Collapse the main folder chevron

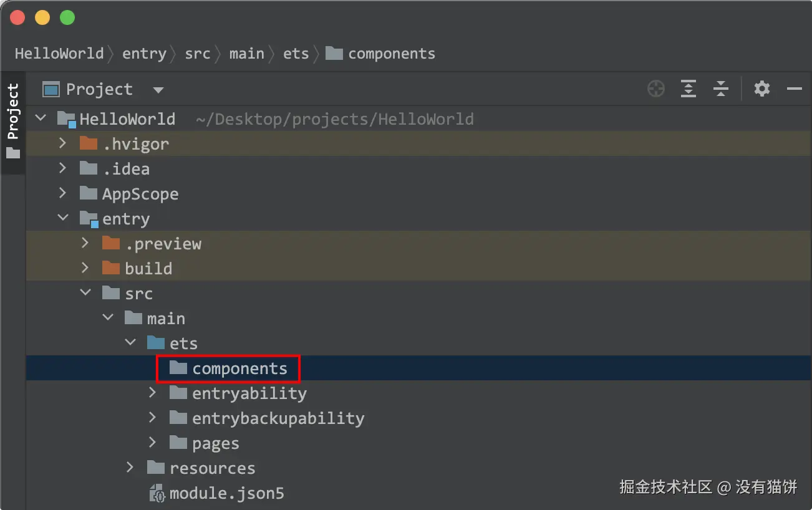(x=109, y=318)
